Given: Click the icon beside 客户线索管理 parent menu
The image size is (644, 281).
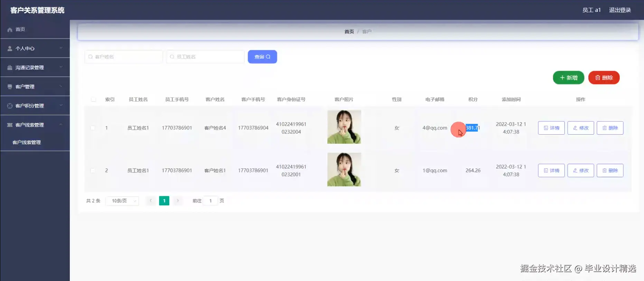Looking at the screenshot, I should (x=10, y=125).
